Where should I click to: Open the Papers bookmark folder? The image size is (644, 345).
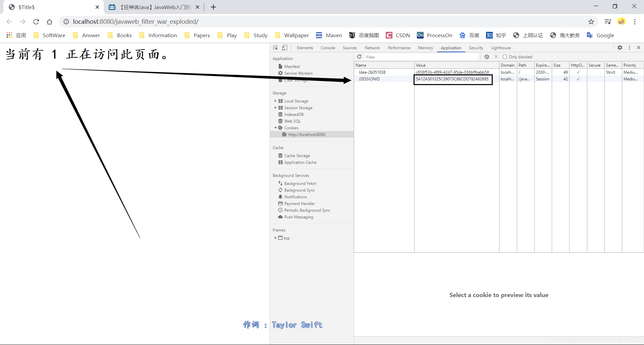pyautogui.click(x=197, y=35)
